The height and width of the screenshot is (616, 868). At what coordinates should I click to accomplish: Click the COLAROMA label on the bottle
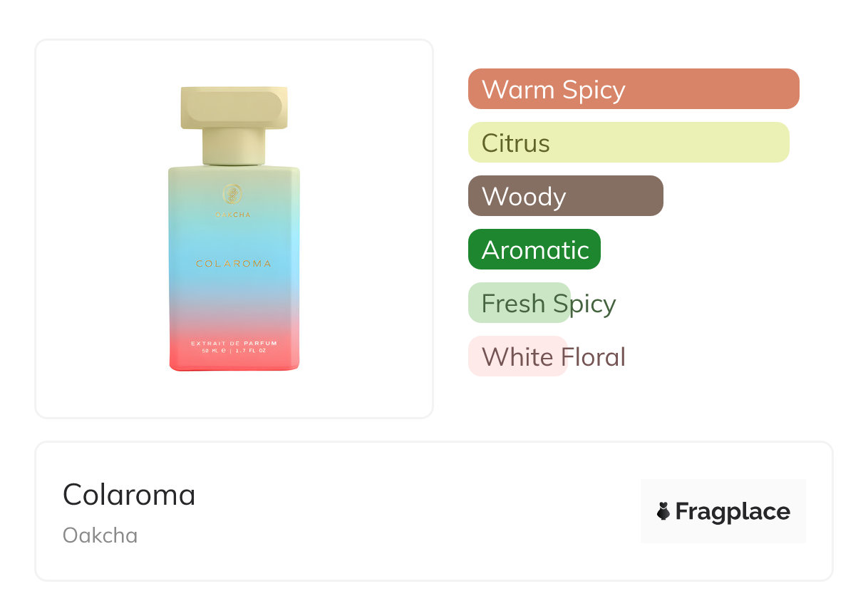234,264
